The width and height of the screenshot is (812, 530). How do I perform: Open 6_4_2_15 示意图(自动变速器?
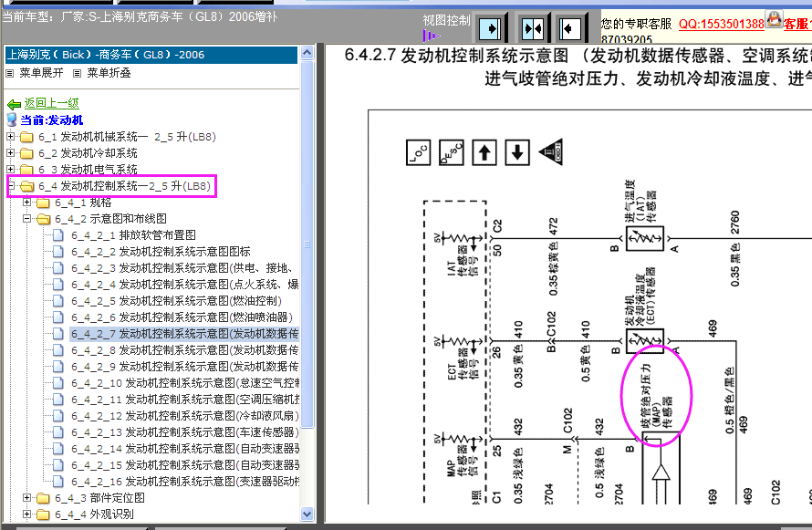pos(185,465)
